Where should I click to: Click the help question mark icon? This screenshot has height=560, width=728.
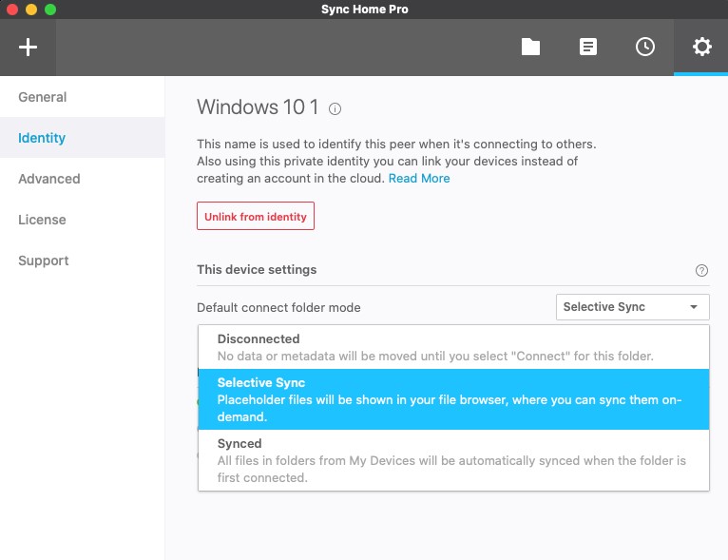[x=701, y=270]
